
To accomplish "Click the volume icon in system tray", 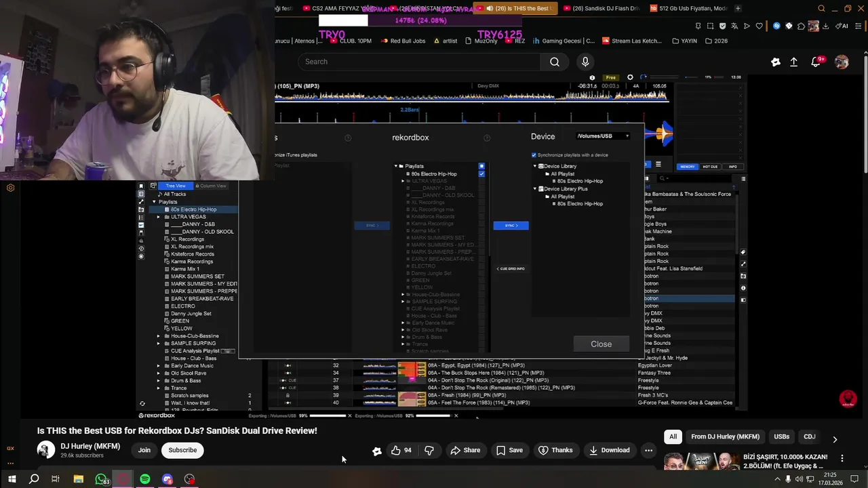I will click(x=800, y=479).
